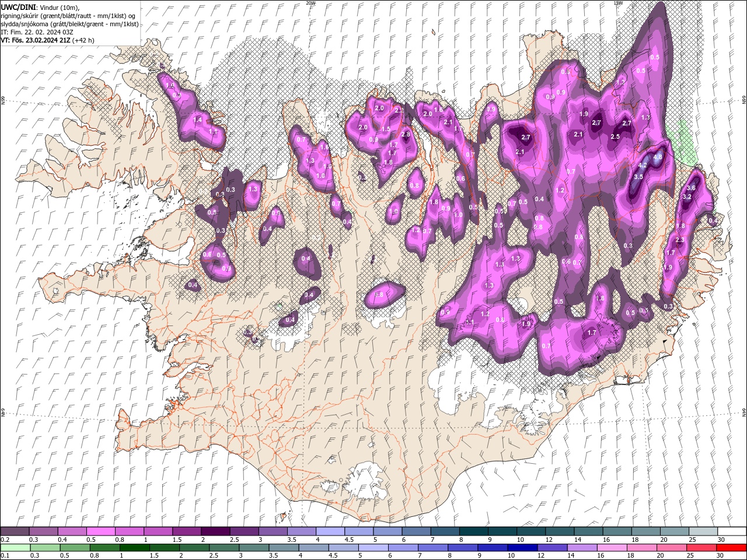Select the top legend swatch between 5 and 6
This screenshot has width=747, height=560.
point(388,531)
